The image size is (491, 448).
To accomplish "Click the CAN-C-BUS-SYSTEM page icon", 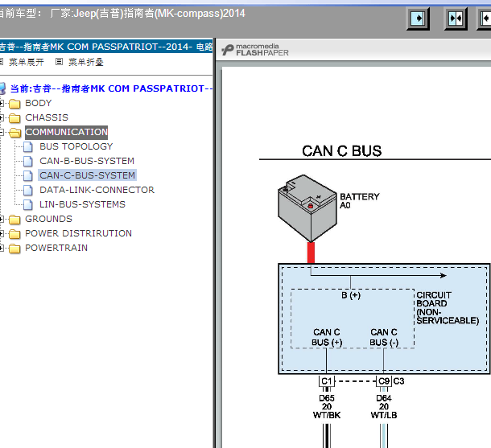I will point(28,175).
